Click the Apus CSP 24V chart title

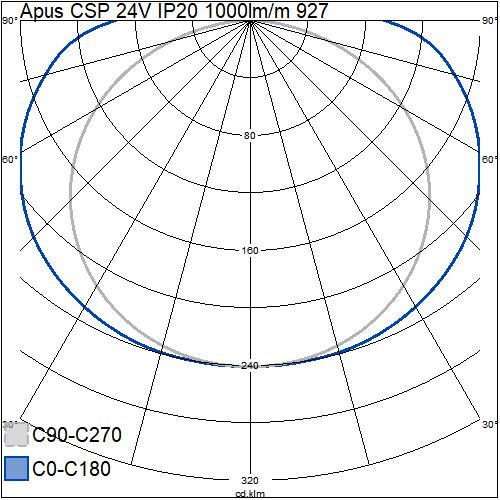click(x=174, y=11)
